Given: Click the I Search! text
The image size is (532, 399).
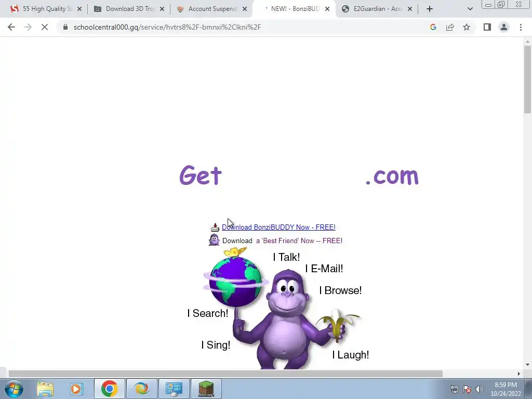Looking at the screenshot, I should (208, 313).
